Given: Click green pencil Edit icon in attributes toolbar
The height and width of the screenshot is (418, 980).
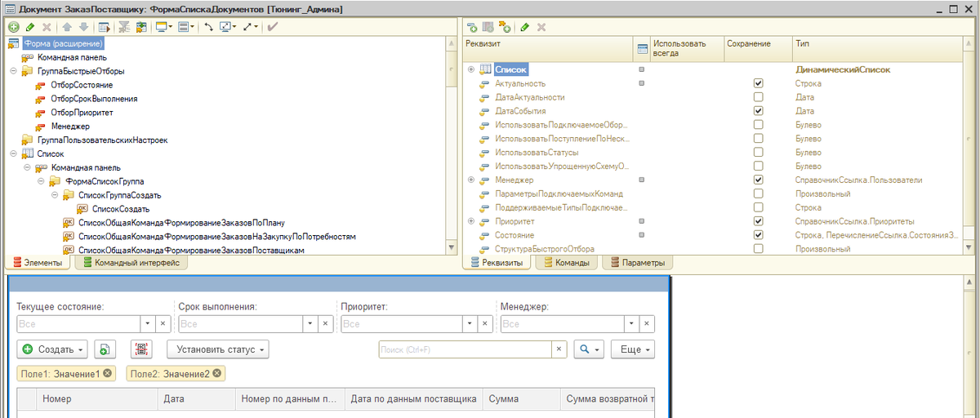Looking at the screenshot, I should 525,27.
